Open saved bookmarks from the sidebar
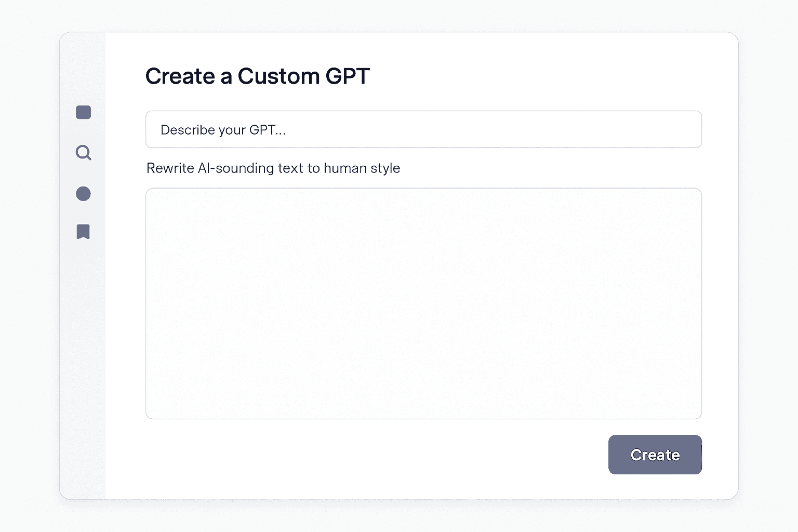Image resolution: width=798 pixels, height=532 pixels. [x=83, y=232]
